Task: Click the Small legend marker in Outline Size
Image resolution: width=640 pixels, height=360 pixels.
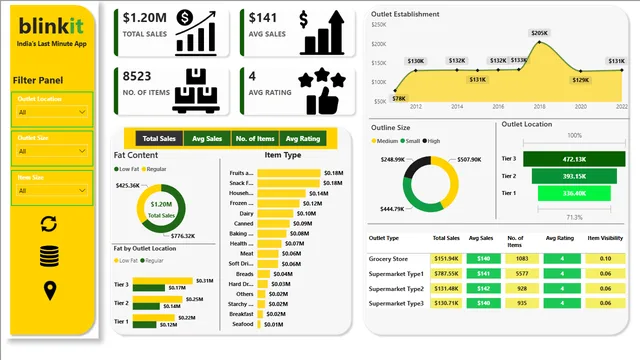Action: point(402,141)
